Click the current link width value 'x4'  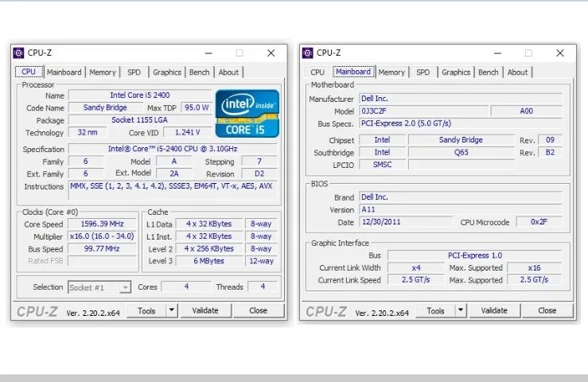[416, 268]
